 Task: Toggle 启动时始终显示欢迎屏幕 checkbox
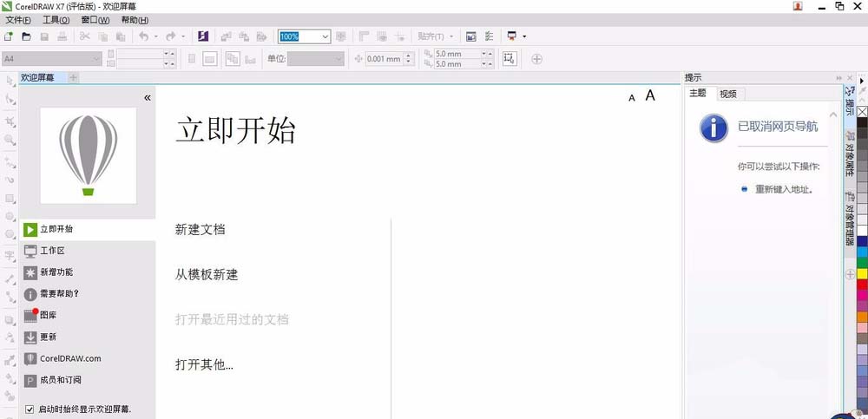30,409
